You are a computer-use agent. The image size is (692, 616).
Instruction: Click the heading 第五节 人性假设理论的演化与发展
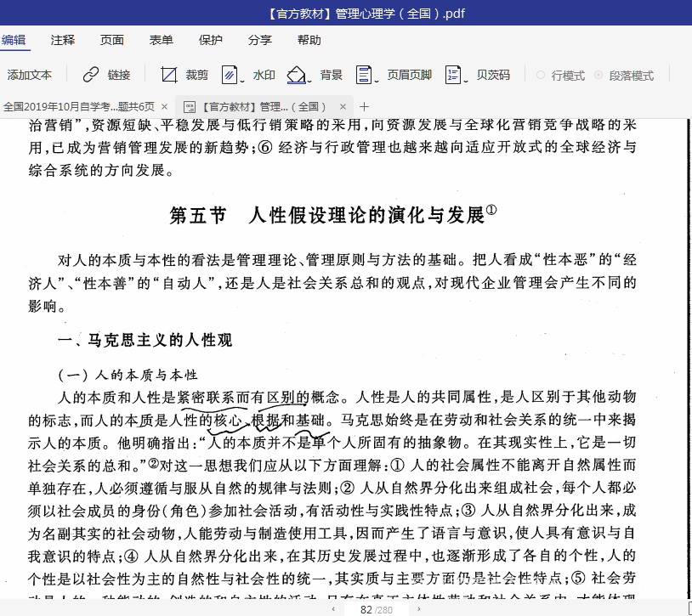pos(333,215)
